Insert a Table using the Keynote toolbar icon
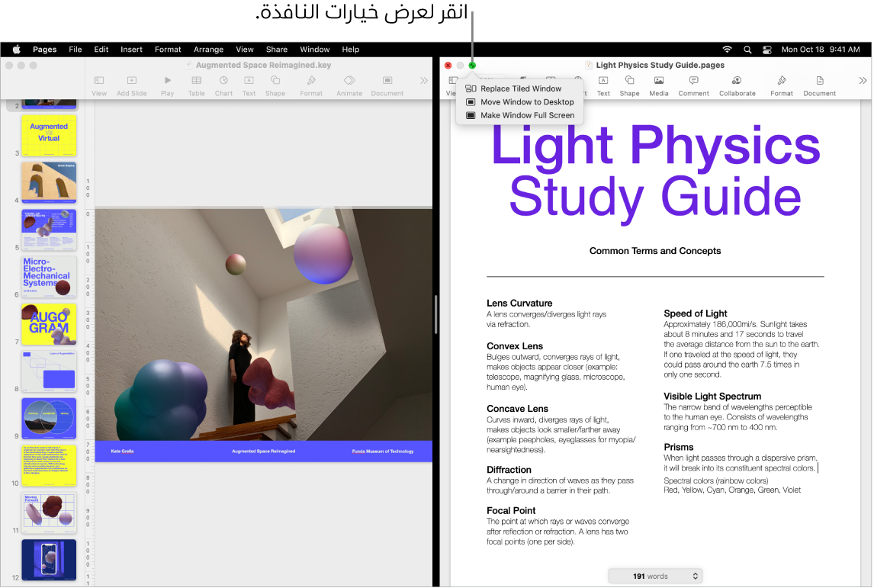The height and width of the screenshot is (588, 874). 196,82
